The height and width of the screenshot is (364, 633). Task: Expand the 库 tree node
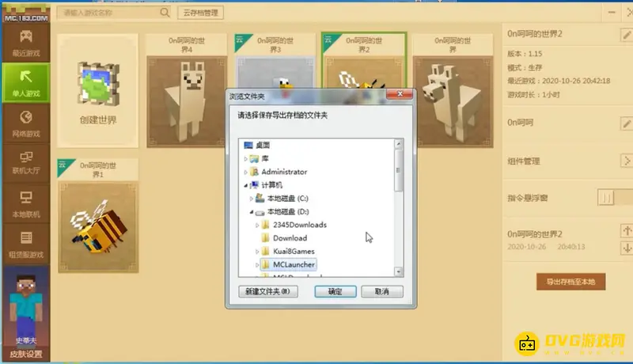click(246, 158)
